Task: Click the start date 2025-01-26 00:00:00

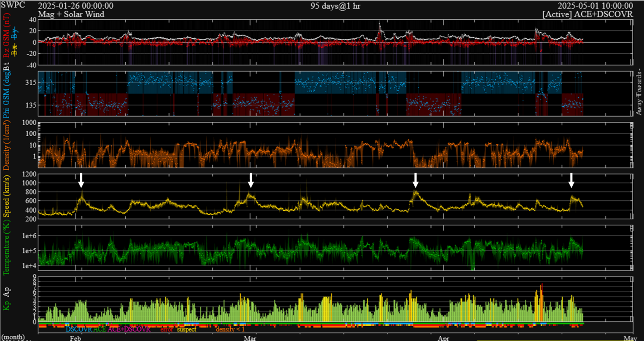Action: pyautogui.click(x=76, y=6)
